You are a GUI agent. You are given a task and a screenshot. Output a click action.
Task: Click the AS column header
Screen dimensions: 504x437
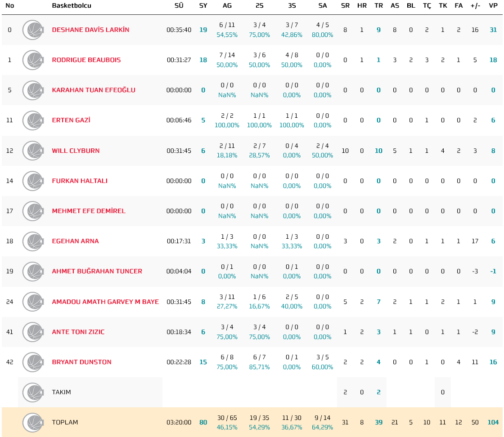(x=395, y=5)
